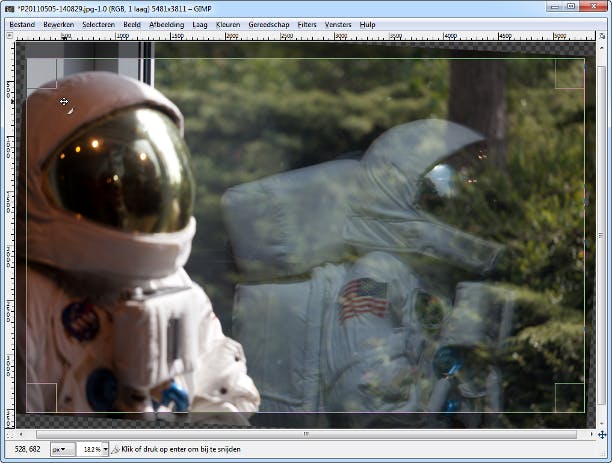Minimize the GIMP window

tap(556, 7)
